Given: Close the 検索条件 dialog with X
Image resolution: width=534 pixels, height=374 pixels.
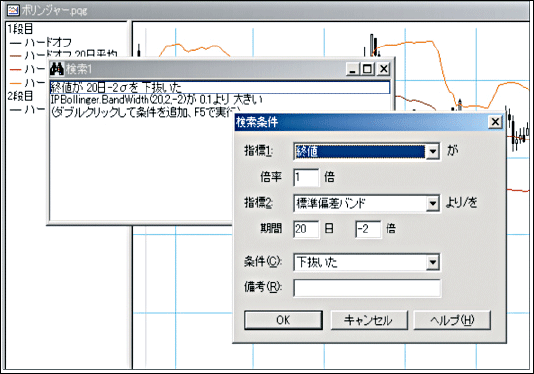Looking at the screenshot, I should pos(495,122).
